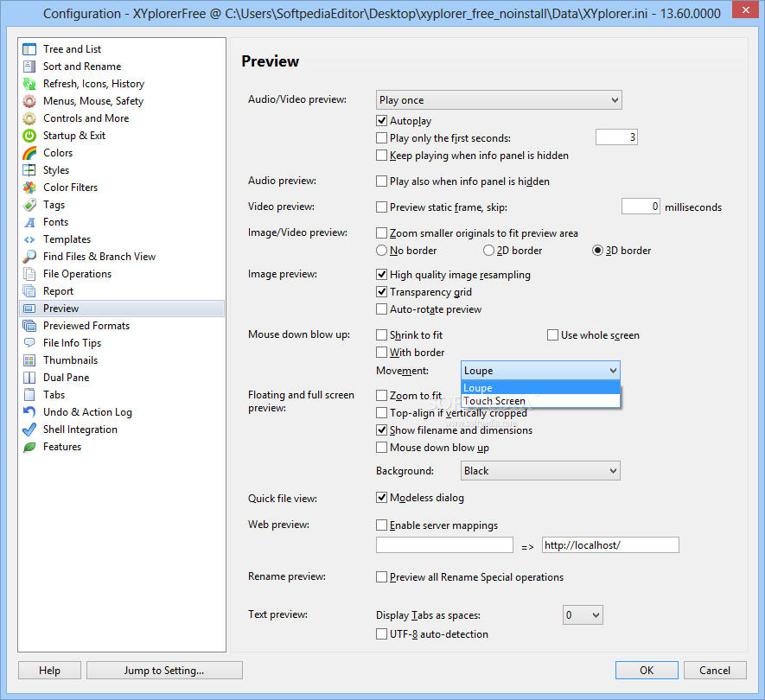Click the Controls and More gear icon
Screen dimensions: 765x700
29,118
